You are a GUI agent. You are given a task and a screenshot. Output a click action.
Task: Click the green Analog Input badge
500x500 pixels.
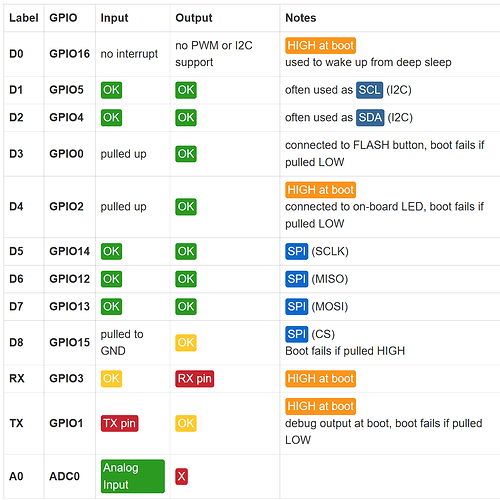point(133,476)
